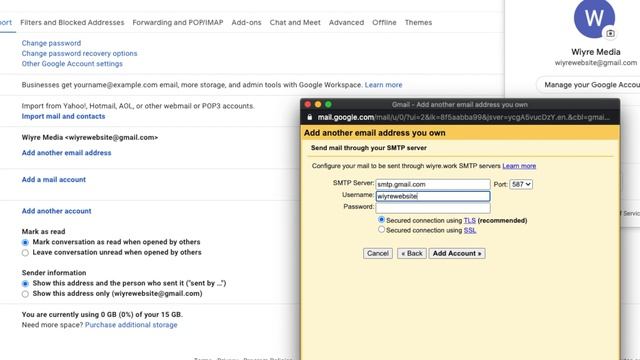Click the Wiyre Media profile avatar
Viewport: 640px width, 360px height.
[594, 18]
